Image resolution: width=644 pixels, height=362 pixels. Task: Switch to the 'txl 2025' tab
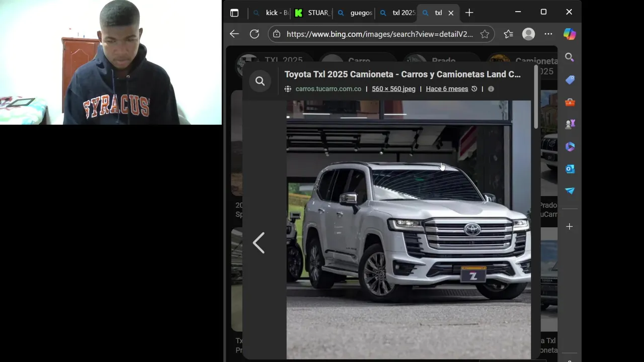coord(397,13)
